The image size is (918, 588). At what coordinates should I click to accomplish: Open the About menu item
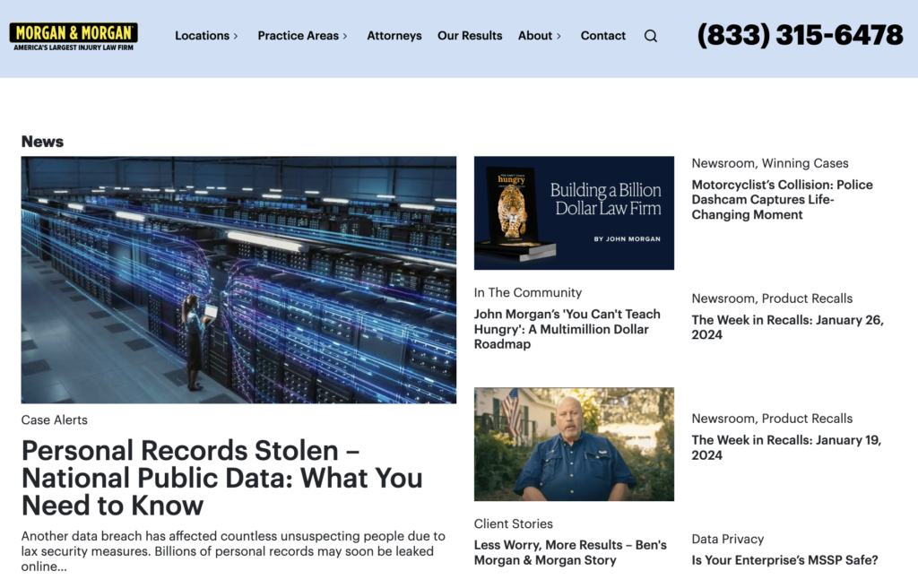pyautogui.click(x=535, y=36)
